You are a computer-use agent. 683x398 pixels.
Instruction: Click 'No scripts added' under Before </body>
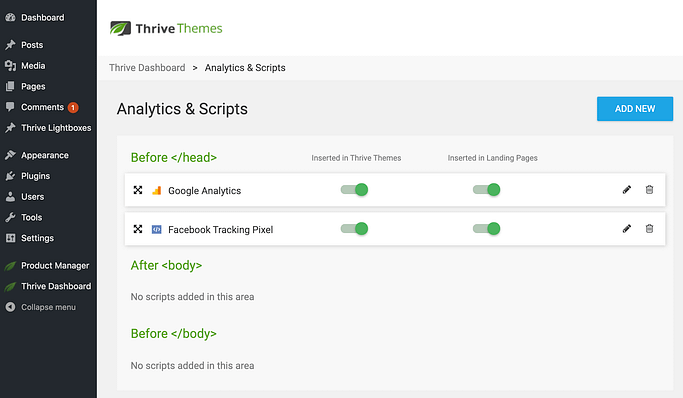pos(192,365)
